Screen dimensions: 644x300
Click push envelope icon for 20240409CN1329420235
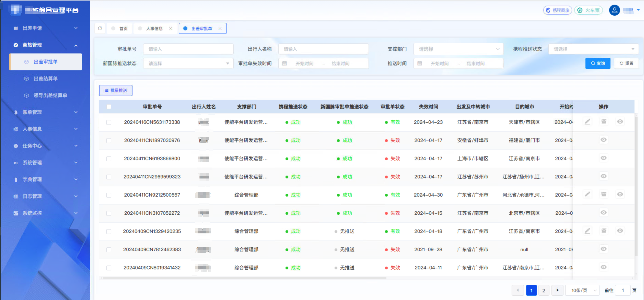tap(604, 231)
